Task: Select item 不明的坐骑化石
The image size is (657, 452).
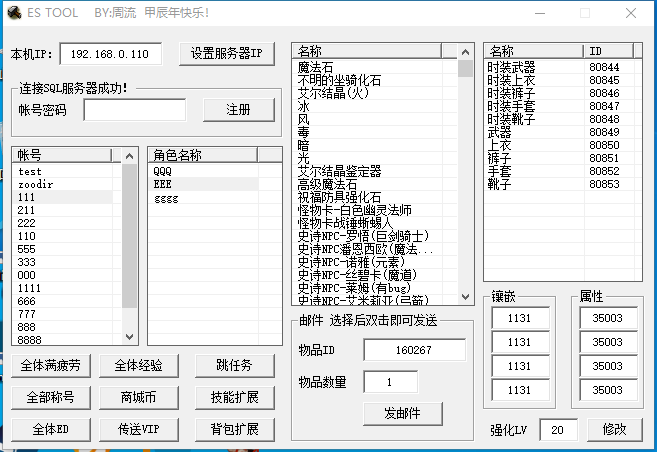Action: click(367, 80)
